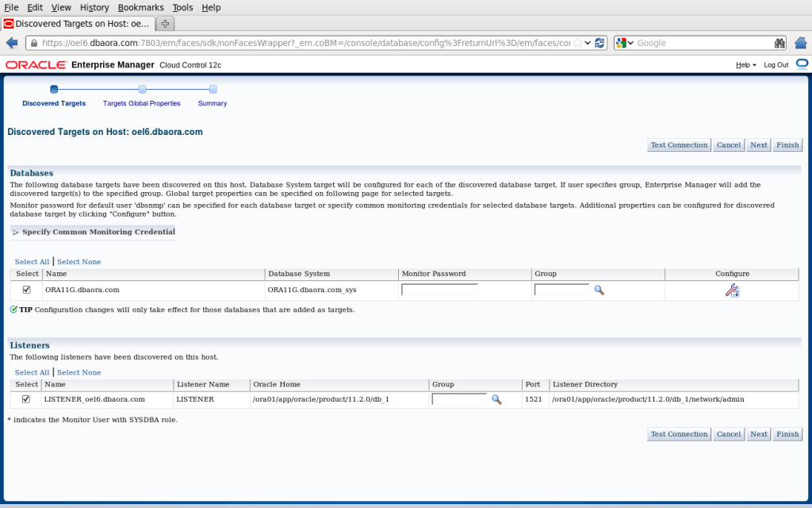
Task: Click the Oracle logo in the header
Action: [x=36, y=65]
